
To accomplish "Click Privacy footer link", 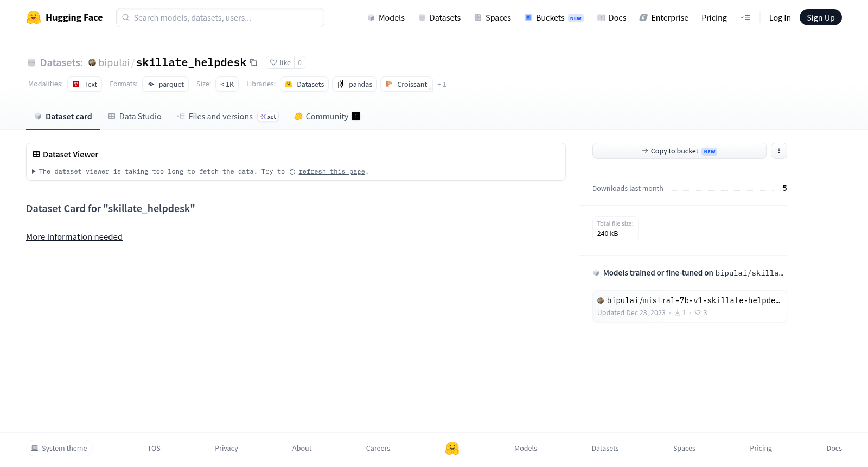I will pos(226,448).
